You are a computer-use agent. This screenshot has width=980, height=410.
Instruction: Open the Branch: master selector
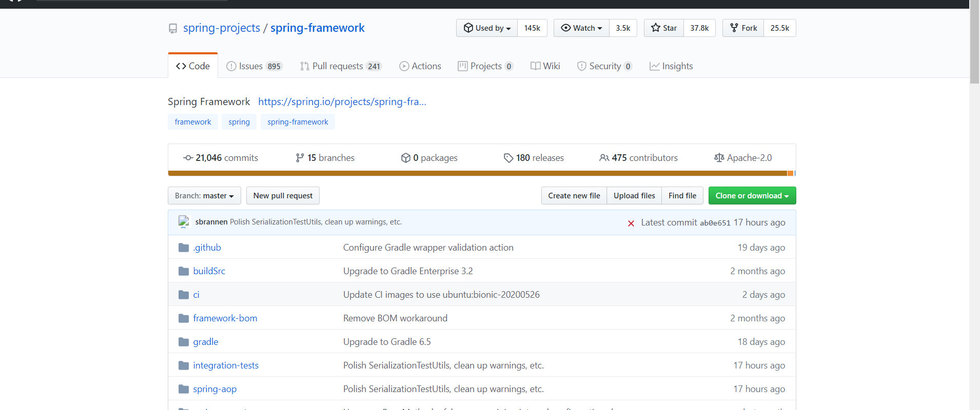coord(204,196)
